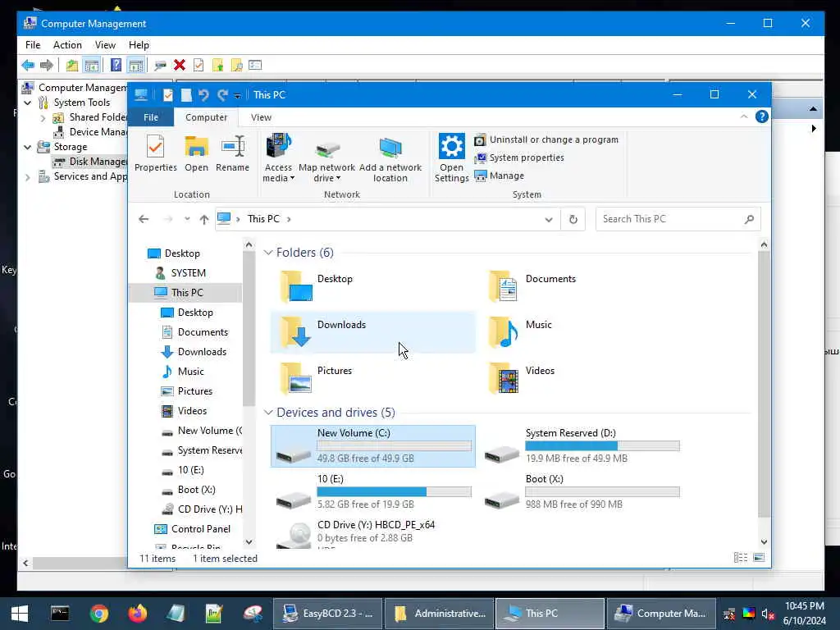Viewport: 840px width, 630px height.
Task: Click the volume icon in system tray
Action: (768, 614)
